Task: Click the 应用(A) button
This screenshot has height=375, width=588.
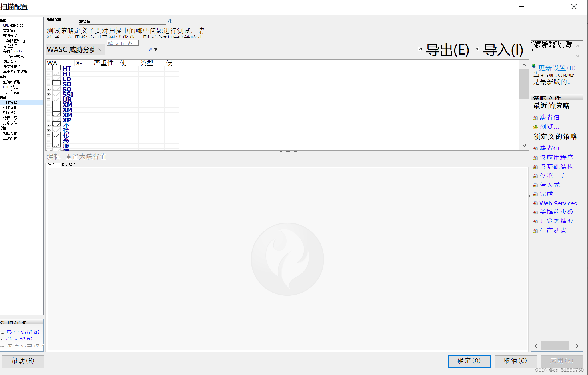Action: click(562, 361)
